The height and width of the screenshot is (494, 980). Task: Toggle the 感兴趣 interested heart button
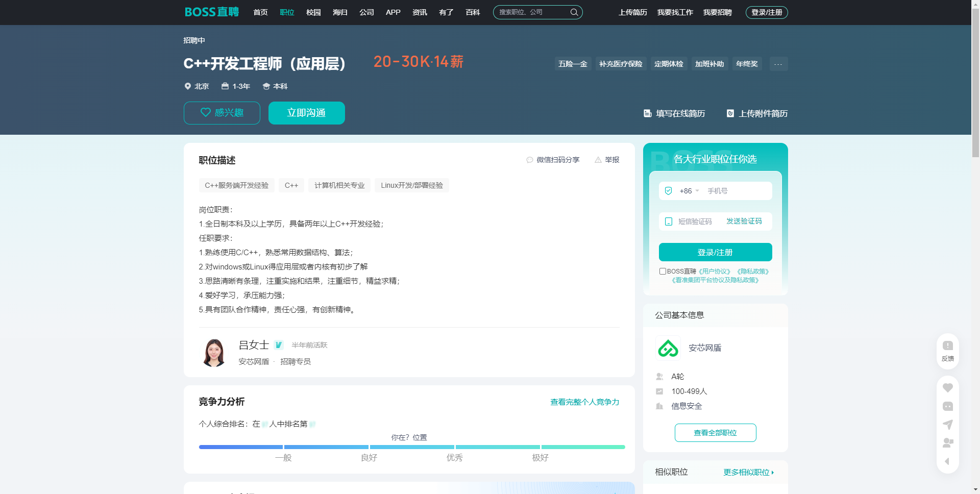click(222, 113)
